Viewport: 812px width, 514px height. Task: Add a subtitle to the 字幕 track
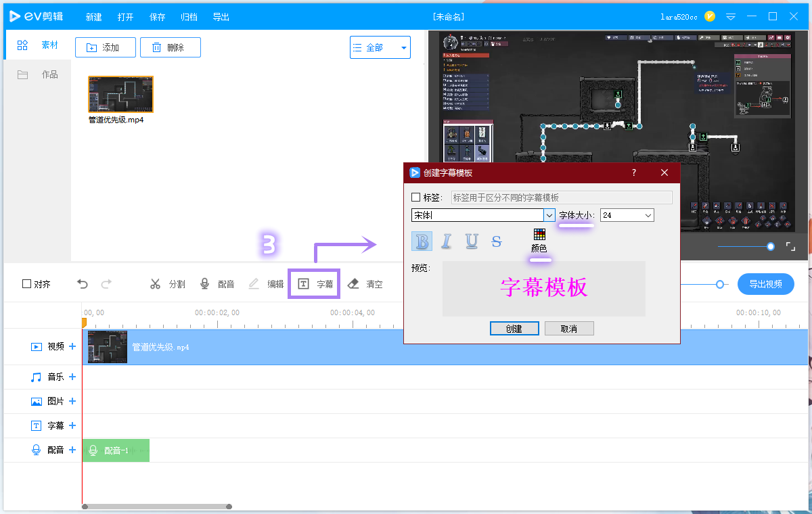point(72,425)
